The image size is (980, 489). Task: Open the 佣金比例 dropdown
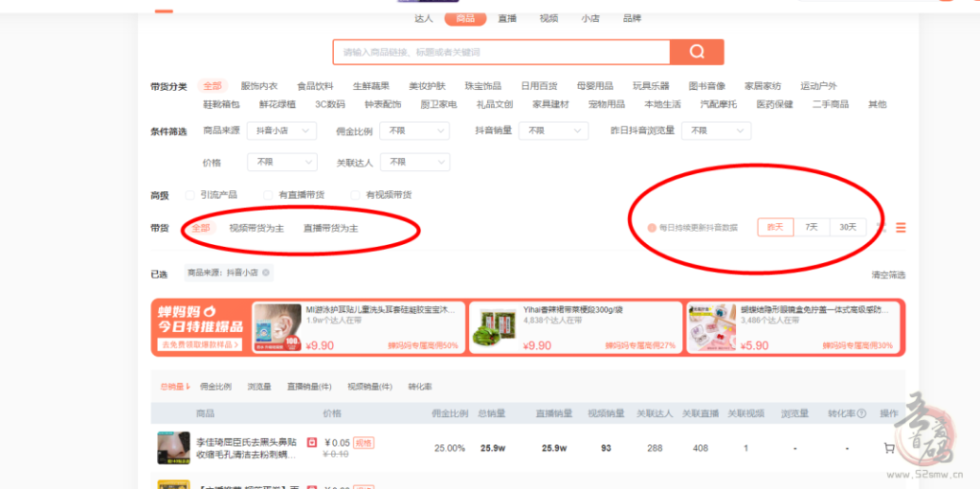(414, 131)
